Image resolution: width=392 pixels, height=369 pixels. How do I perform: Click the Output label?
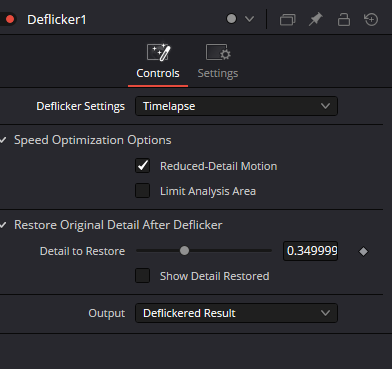click(107, 313)
